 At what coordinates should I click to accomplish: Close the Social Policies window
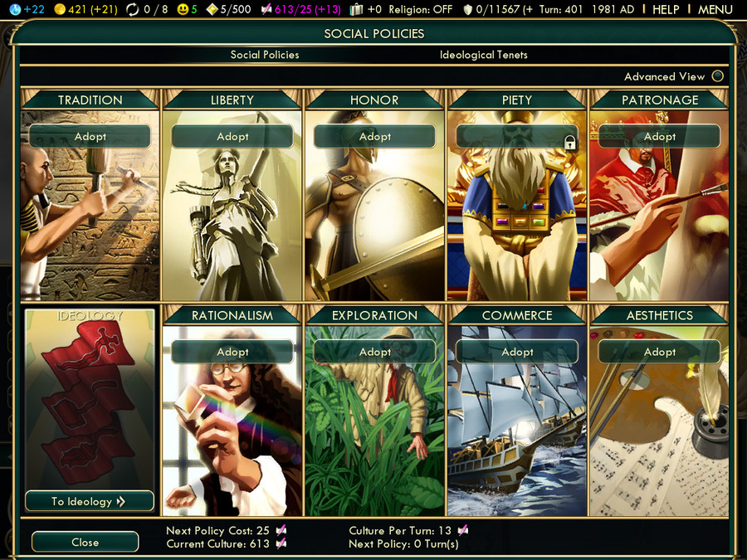point(85,543)
